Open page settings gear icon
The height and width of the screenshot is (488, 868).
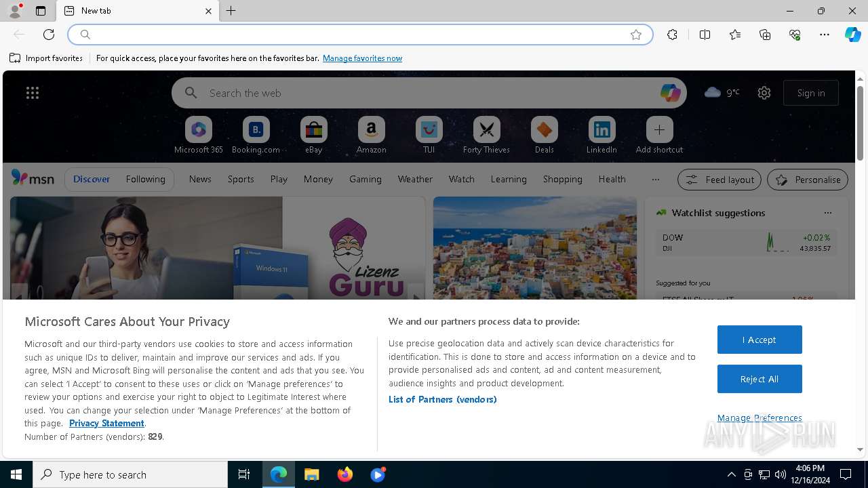764,93
